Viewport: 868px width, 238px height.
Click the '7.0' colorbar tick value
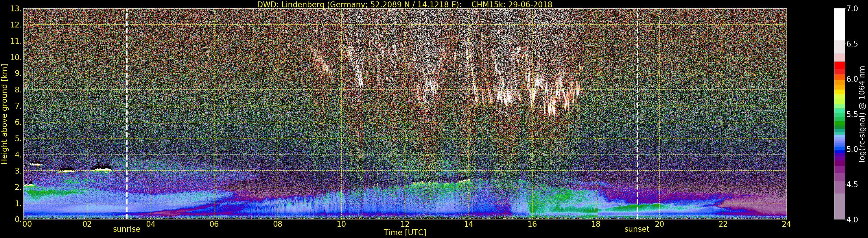[x=852, y=9]
